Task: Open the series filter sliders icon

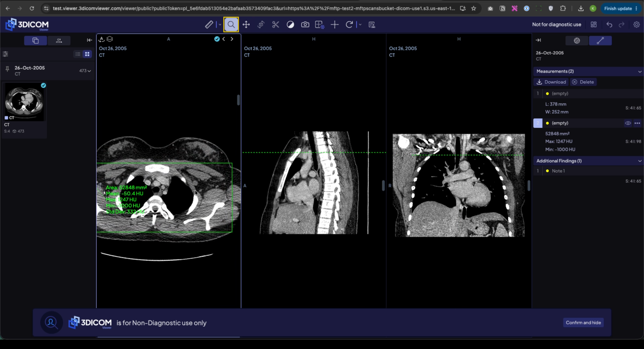Action: pos(5,54)
